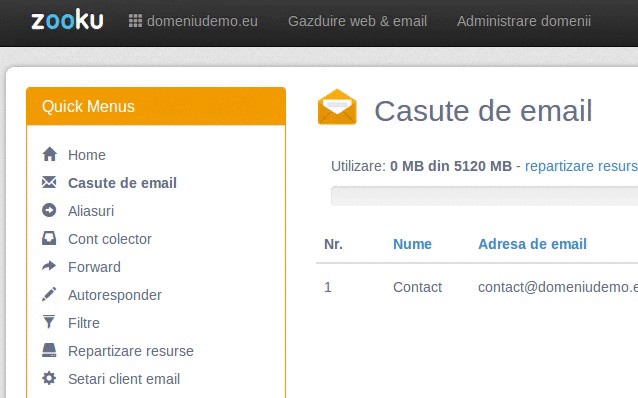This screenshot has height=398, width=638.
Task: Open the Administrare domenii menu
Action: [524, 21]
